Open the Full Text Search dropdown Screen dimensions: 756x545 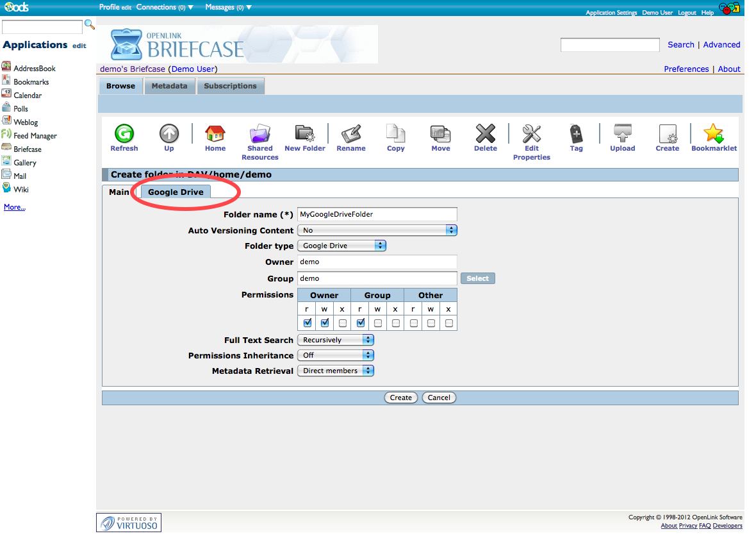point(336,340)
